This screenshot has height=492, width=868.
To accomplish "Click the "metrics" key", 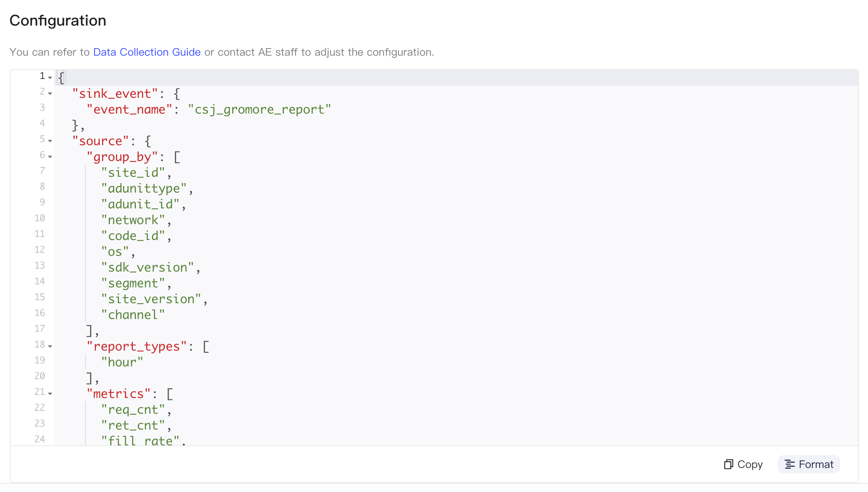I will (119, 394).
